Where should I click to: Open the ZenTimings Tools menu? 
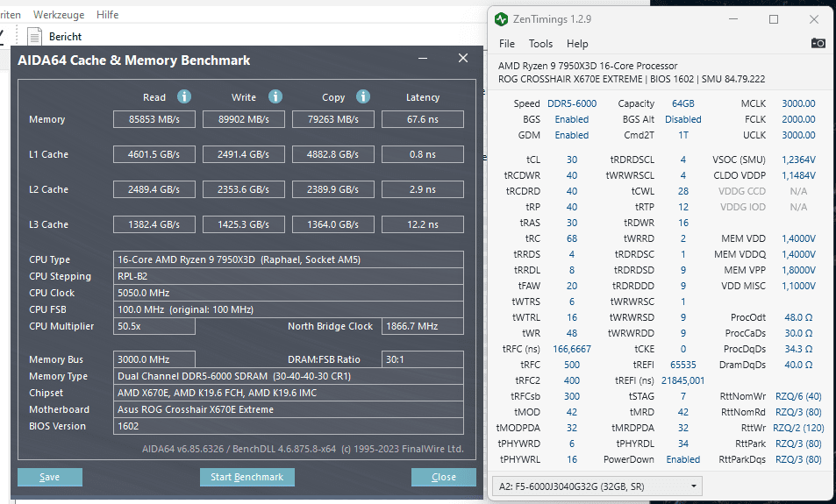(540, 44)
